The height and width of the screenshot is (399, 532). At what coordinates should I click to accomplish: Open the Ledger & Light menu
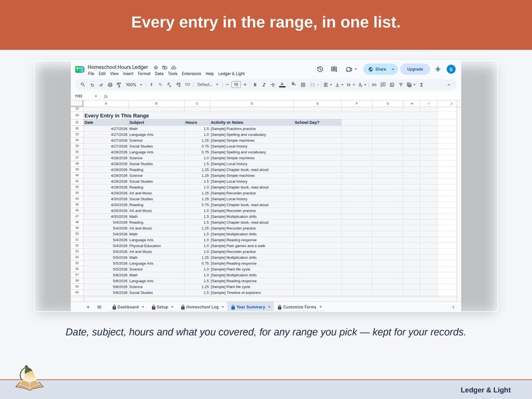pyautogui.click(x=231, y=74)
